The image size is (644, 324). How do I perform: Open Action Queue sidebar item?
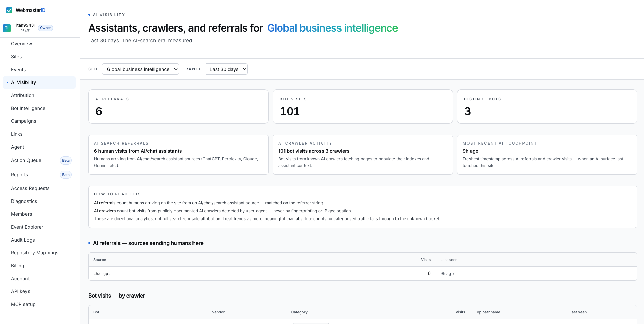point(26,160)
